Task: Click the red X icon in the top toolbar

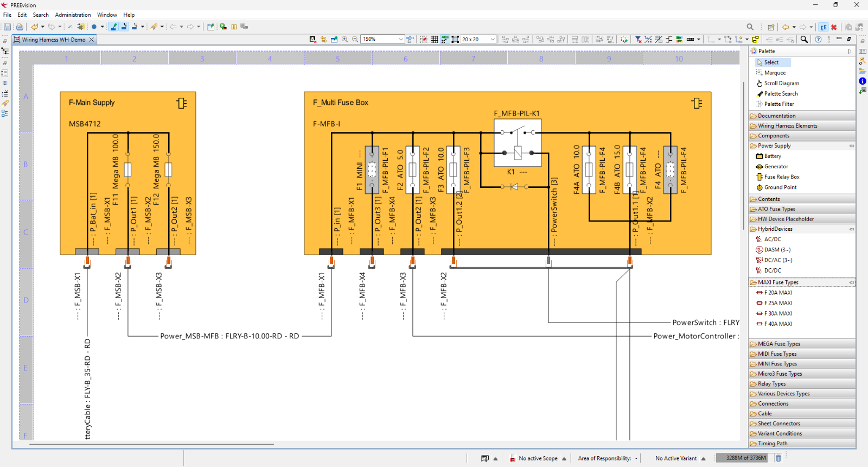Action: click(x=834, y=27)
